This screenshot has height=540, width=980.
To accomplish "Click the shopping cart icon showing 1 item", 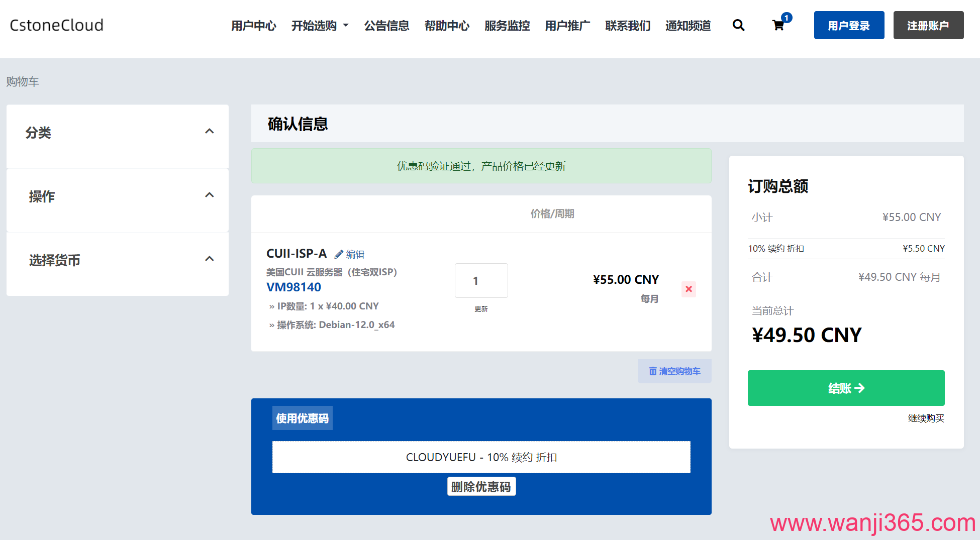I will point(778,26).
